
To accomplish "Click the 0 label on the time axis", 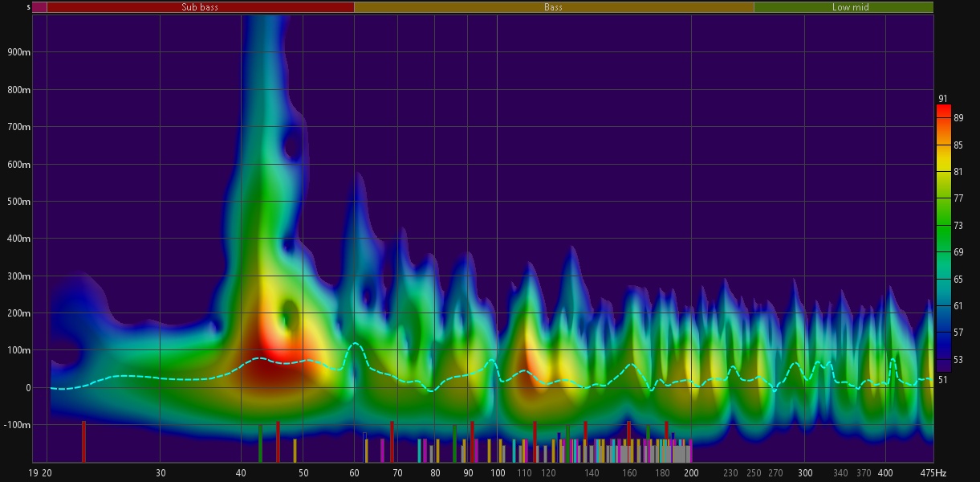I will pos(26,387).
